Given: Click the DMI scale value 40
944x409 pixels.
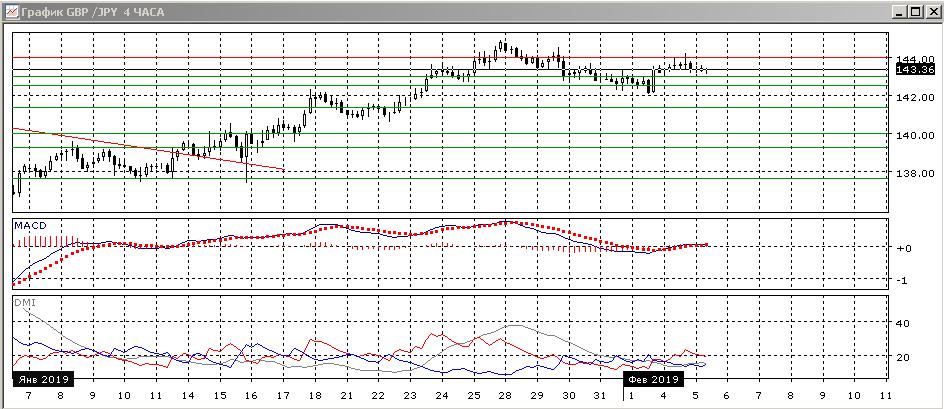Looking at the screenshot, I should click(902, 323).
